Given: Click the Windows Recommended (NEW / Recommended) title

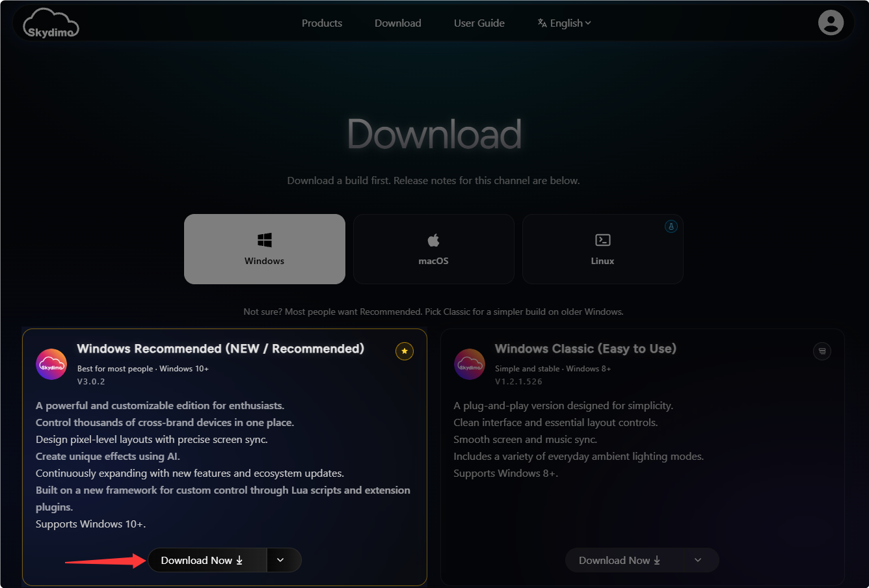Looking at the screenshot, I should coord(221,349).
